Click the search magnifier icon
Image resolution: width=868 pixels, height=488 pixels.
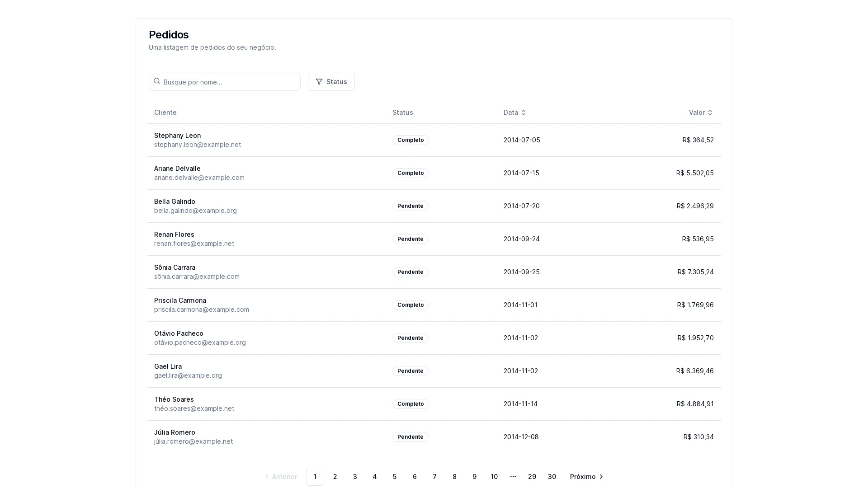[157, 81]
